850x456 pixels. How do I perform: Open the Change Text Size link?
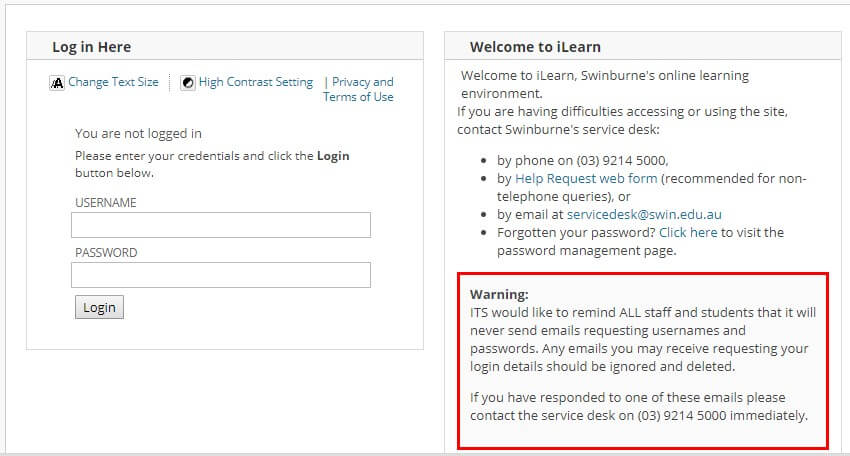coord(113,82)
